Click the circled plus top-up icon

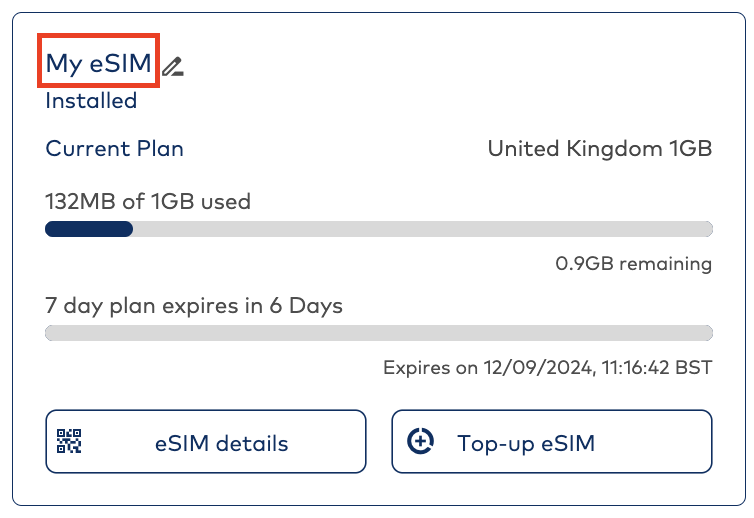pyautogui.click(x=420, y=441)
